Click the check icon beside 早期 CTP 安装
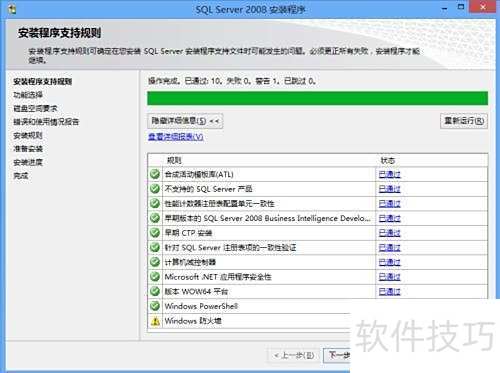The width and height of the screenshot is (500, 373). click(155, 233)
